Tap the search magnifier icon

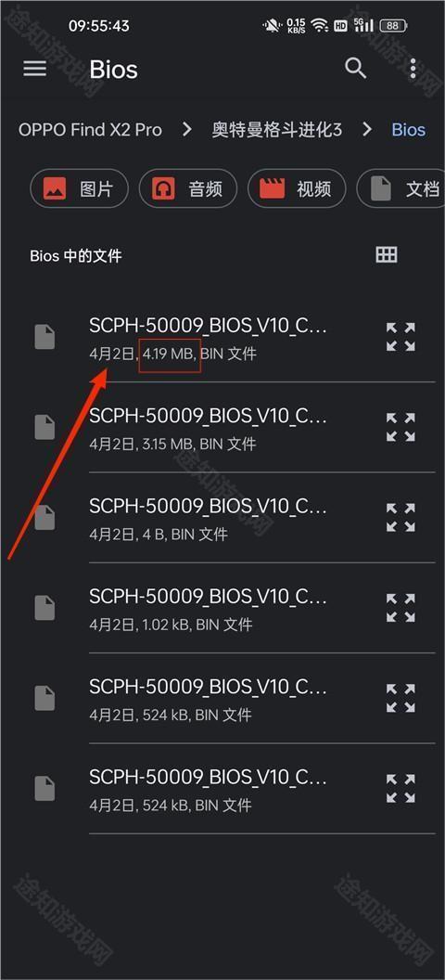(x=356, y=69)
